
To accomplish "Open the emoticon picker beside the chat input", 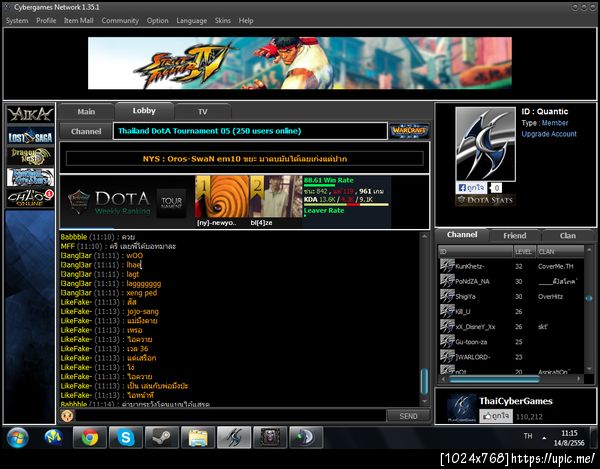I will pyautogui.click(x=67, y=416).
